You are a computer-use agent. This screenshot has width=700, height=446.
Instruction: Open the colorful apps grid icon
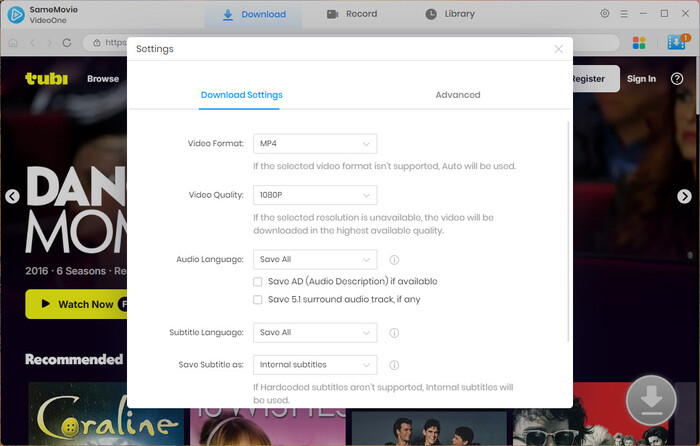[640, 43]
